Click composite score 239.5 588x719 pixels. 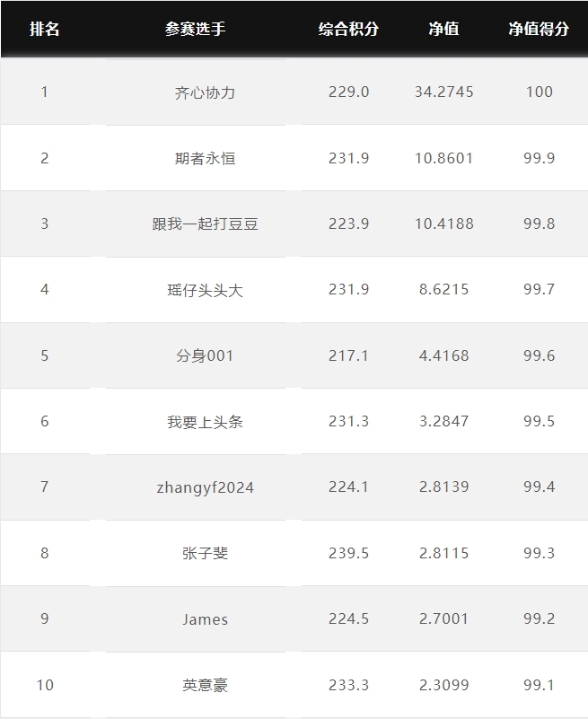(348, 553)
